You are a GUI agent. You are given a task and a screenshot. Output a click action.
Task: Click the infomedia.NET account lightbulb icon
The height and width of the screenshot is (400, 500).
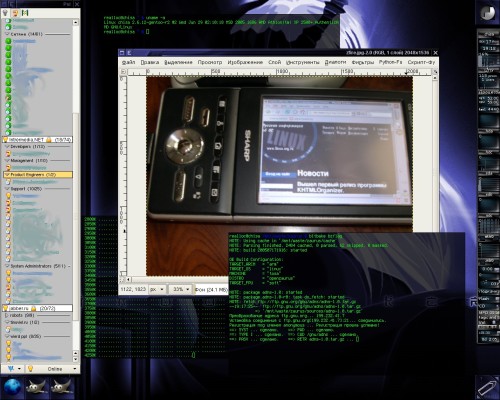click(5, 140)
